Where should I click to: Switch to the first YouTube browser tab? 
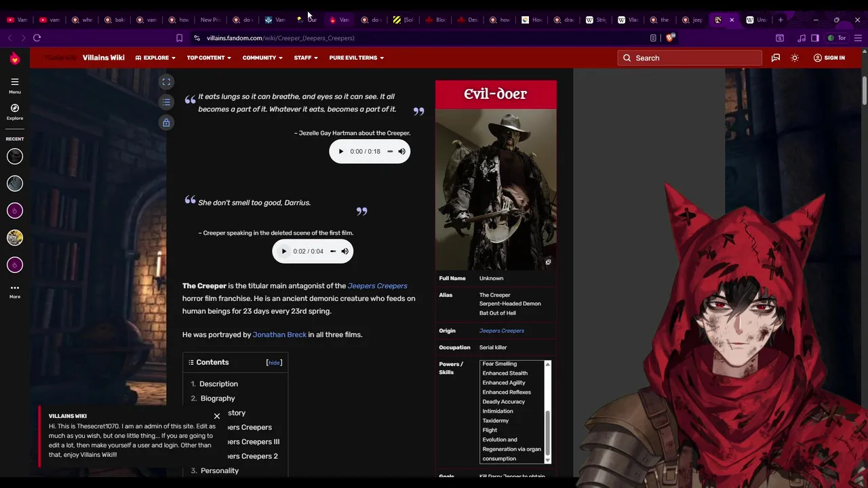(17, 20)
